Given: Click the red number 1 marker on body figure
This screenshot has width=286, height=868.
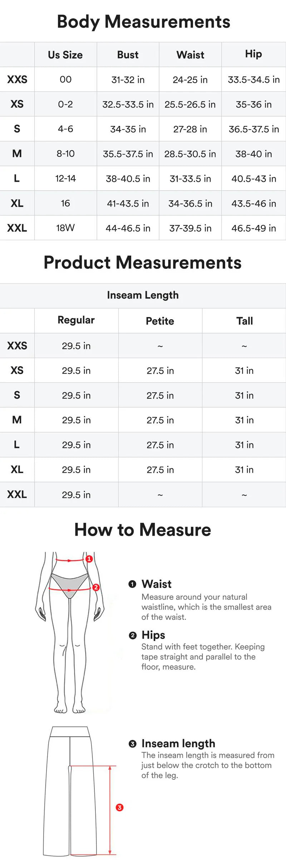Looking at the screenshot, I should (89, 559).
